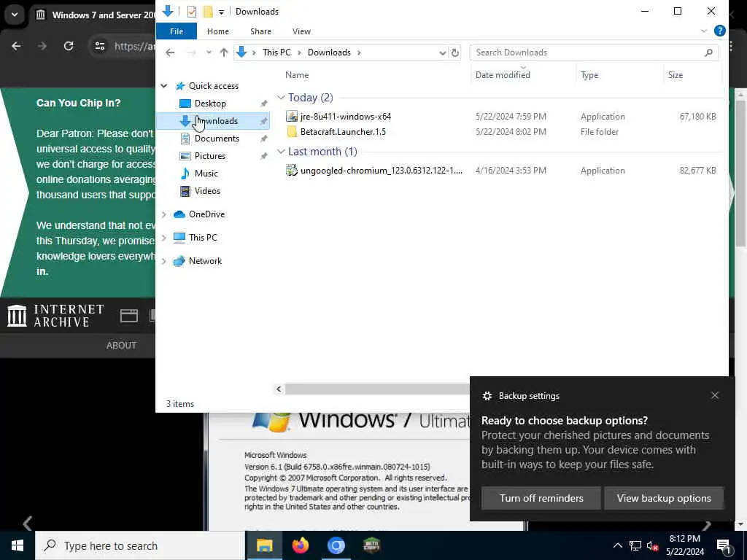Reload the page in the browser

(x=69, y=46)
